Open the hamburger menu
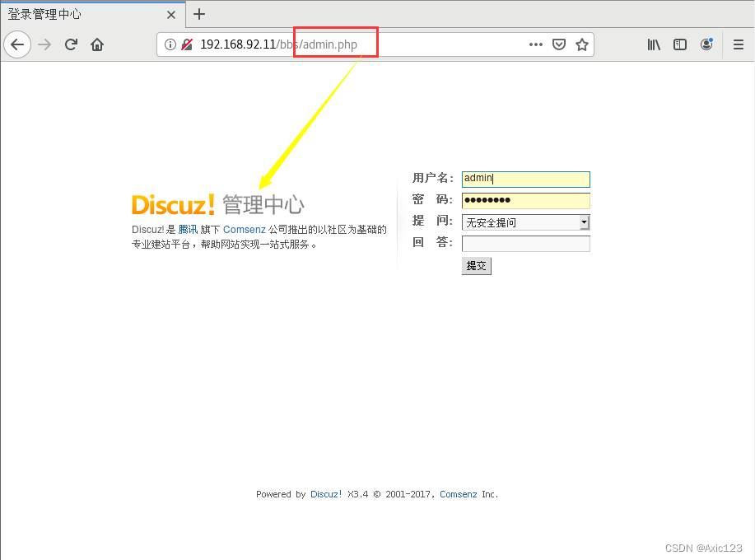 (x=738, y=44)
